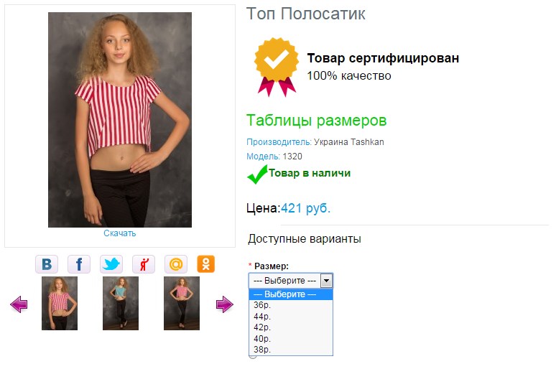Share the product on Facebook

[79, 264]
